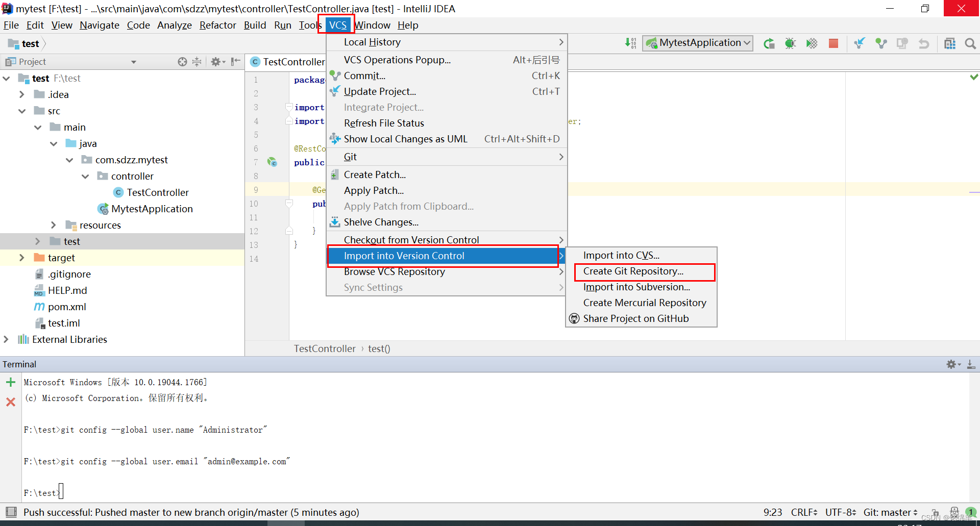This screenshot has height=526, width=980.
Task: Close the terminal session with red X
Action: coord(10,402)
